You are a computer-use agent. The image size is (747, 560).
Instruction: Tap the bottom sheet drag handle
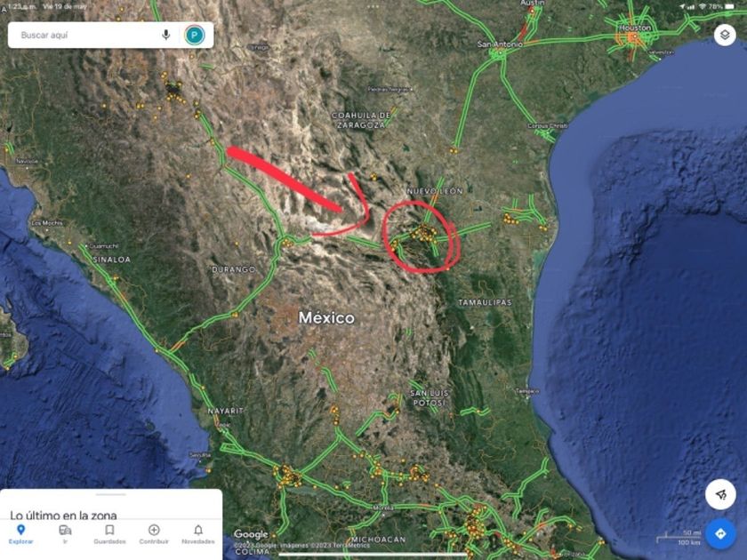click(110, 494)
